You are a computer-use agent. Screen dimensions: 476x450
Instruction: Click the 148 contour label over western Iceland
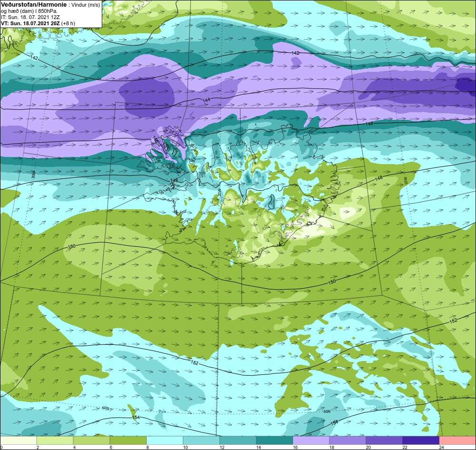click(174, 181)
